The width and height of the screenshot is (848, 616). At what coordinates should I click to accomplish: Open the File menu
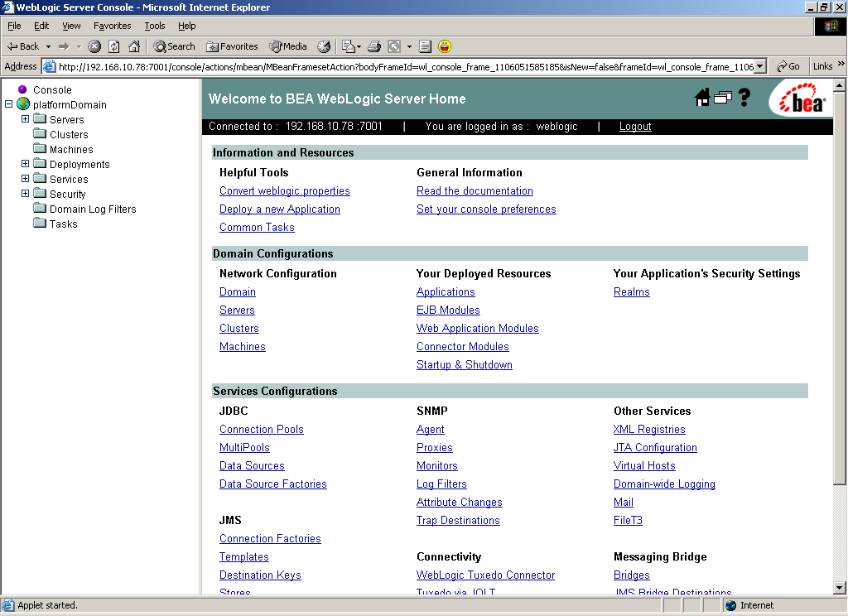tap(14, 26)
